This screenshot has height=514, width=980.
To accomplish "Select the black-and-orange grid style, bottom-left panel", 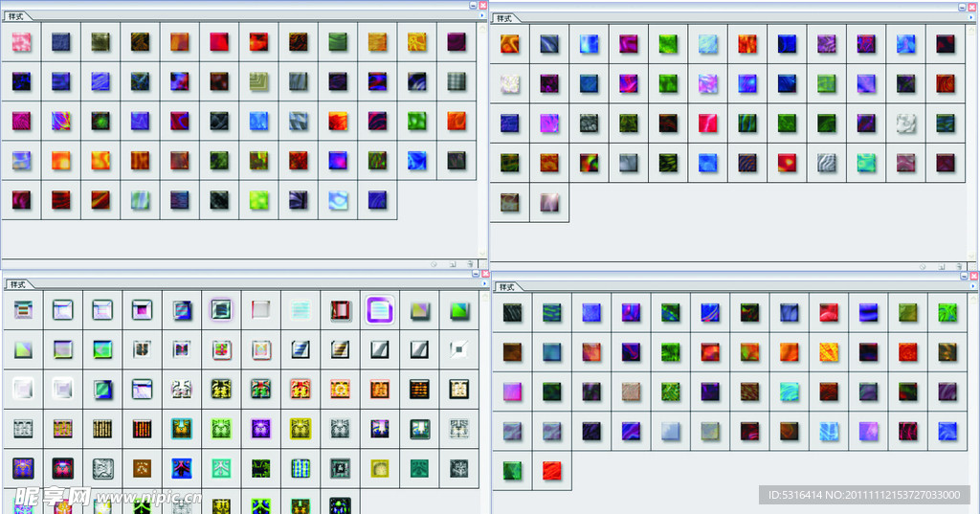I will [419, 389].
